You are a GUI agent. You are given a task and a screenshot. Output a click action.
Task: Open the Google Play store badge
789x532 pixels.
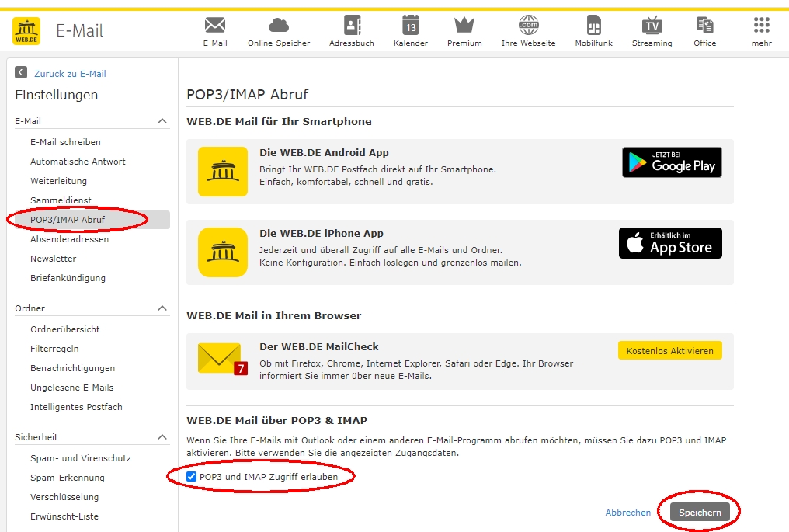[x=671, y=162]
